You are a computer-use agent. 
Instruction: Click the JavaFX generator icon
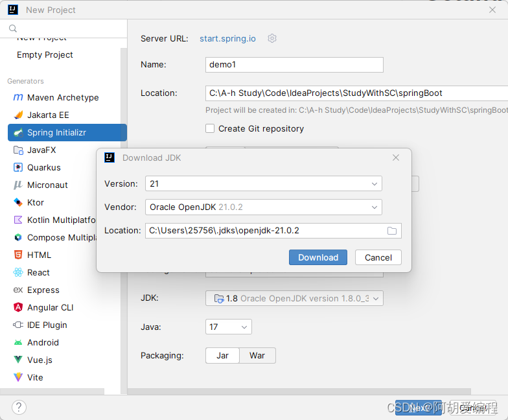[x=18, y=150]
